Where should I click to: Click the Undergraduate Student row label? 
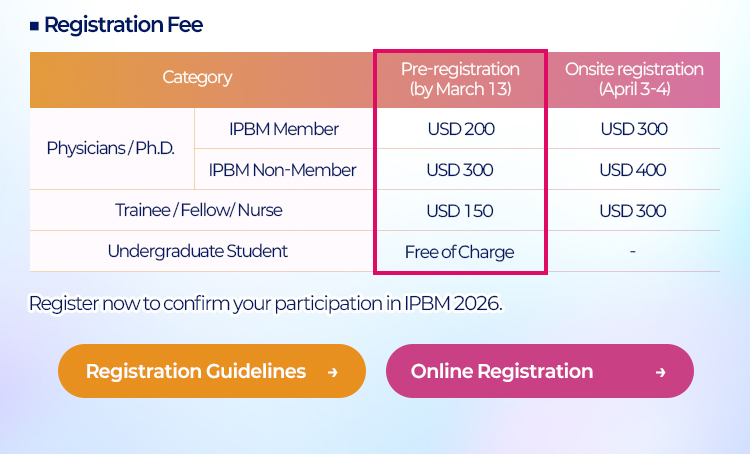[x=198, y=251]
